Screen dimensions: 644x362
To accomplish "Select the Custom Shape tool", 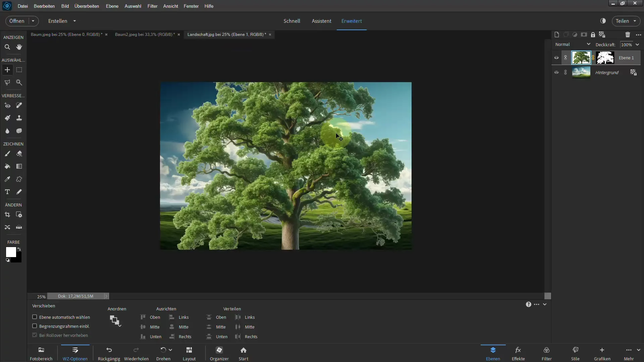I will click(x=19, y=179).
